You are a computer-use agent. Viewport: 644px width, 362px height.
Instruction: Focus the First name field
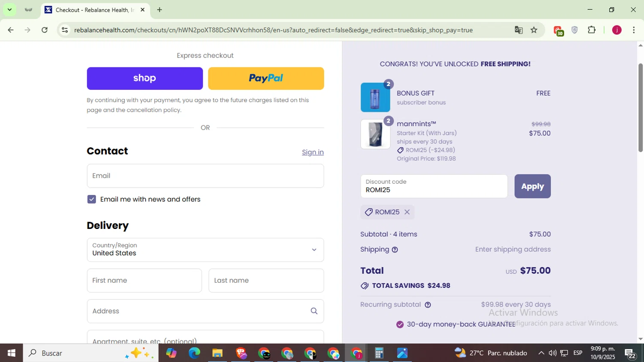click(x=144, y=280)
